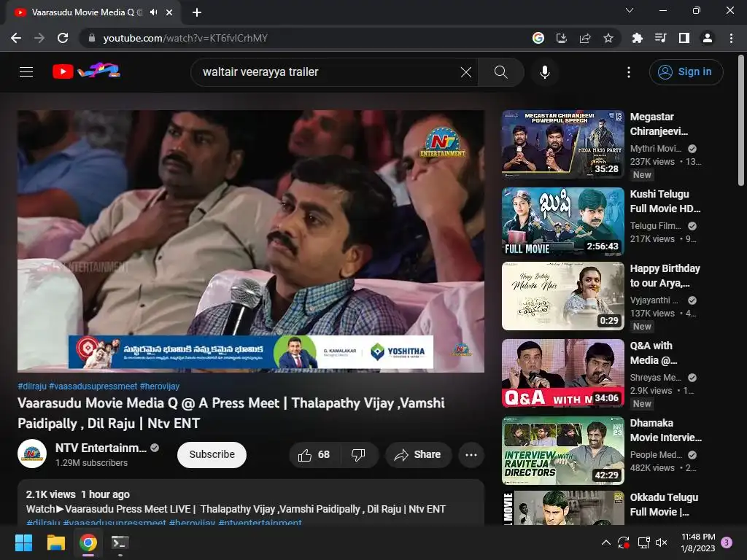Click the address bar URL
The image size is (747, 560).
pyautogui.click(x=185, y=38)
